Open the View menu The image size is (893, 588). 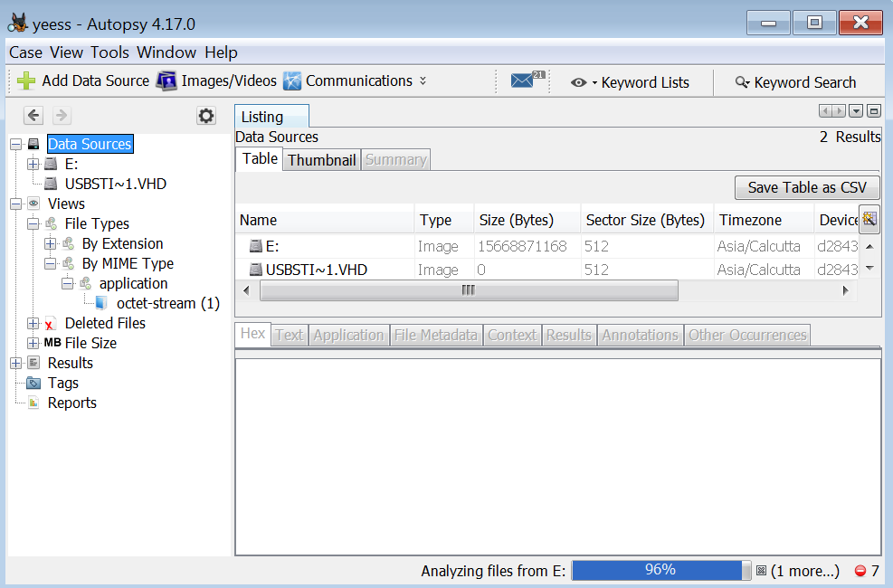point(66,52)
